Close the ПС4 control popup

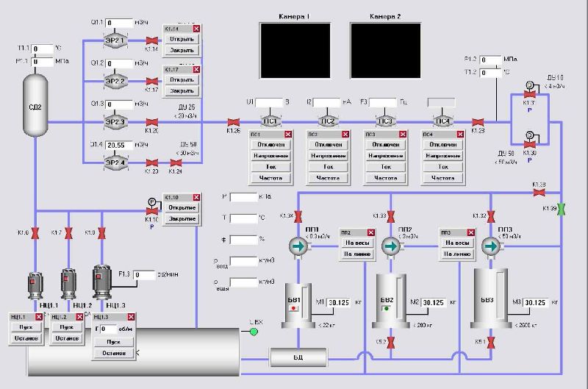[460, 135]
